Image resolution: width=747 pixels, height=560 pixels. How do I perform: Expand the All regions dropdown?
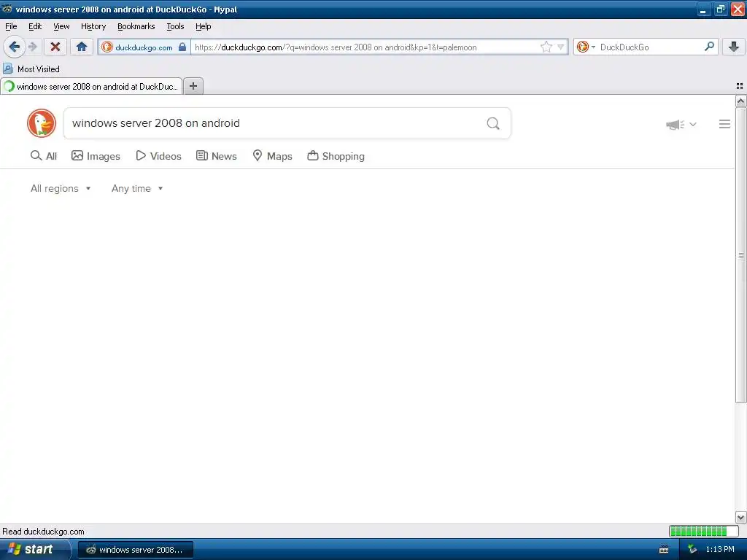61,189
